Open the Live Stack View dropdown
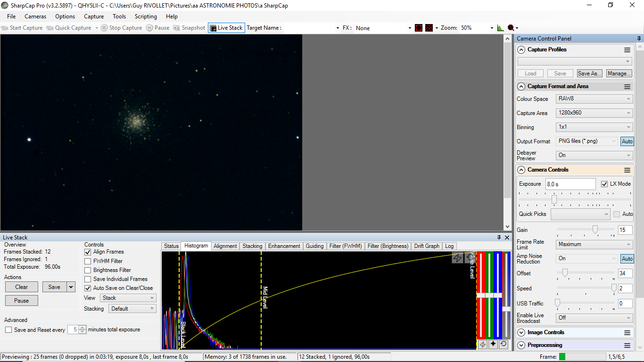This screenshot has height=362, width=644. click(x=128, y=298)
